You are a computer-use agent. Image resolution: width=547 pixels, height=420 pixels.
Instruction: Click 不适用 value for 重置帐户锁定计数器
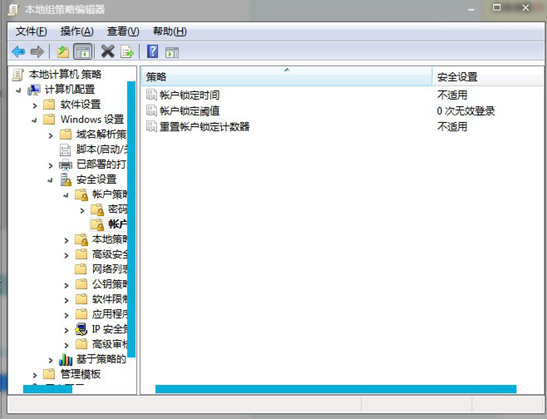point(452,126)
